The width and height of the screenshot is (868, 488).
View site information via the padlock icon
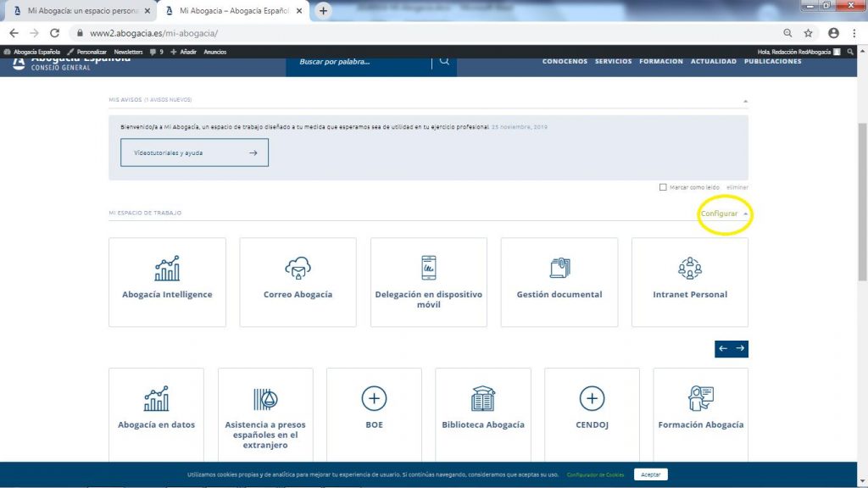click(x=80, y=33)
